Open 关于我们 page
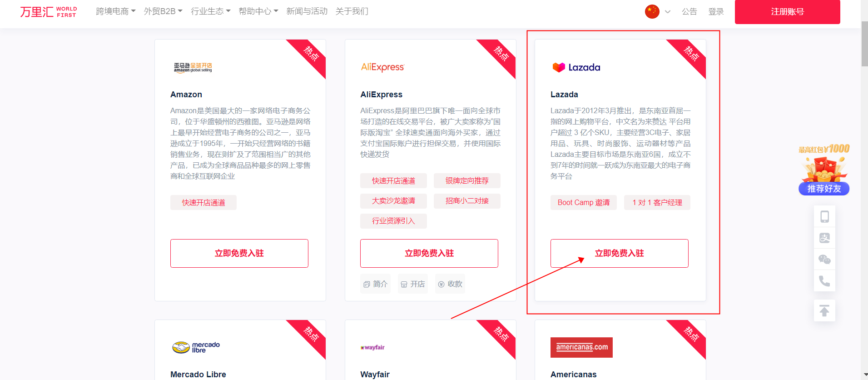This screenshot has height=380, width=868. point(352,11)
